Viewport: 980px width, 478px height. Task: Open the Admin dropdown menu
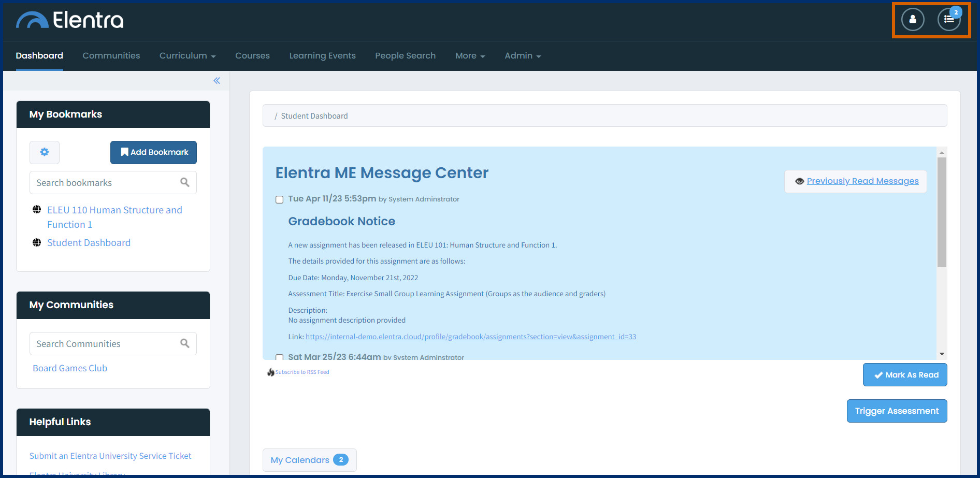522,56
